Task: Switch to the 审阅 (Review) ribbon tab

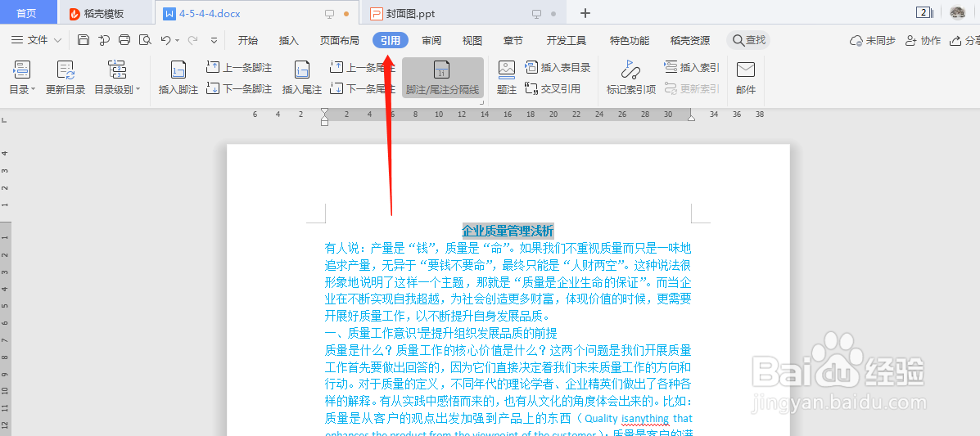Action: [431, 41]
